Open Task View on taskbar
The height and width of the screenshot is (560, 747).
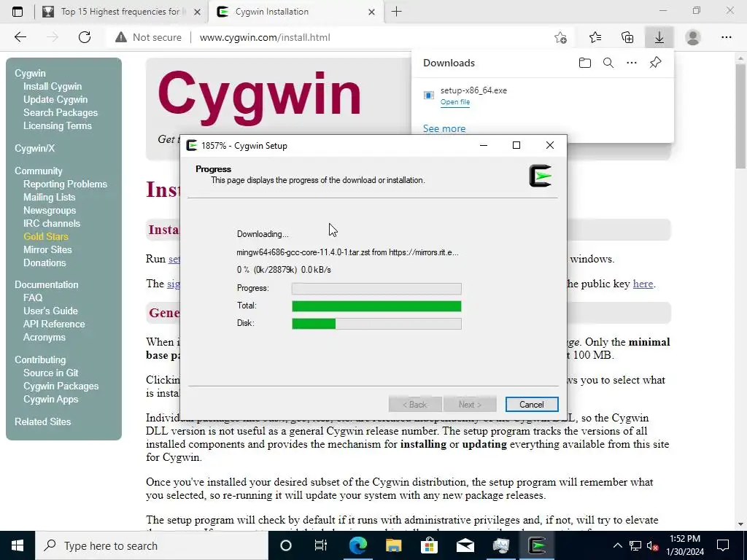coord(321,545)
